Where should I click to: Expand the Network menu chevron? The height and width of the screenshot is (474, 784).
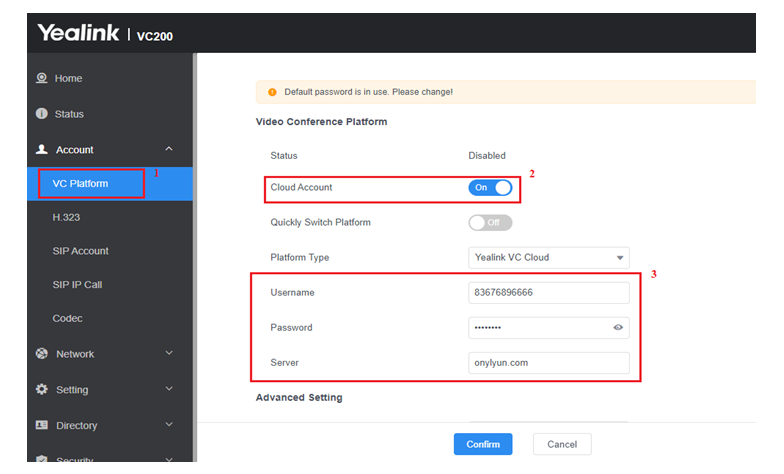pyautogui.click(x=168, y=353)
